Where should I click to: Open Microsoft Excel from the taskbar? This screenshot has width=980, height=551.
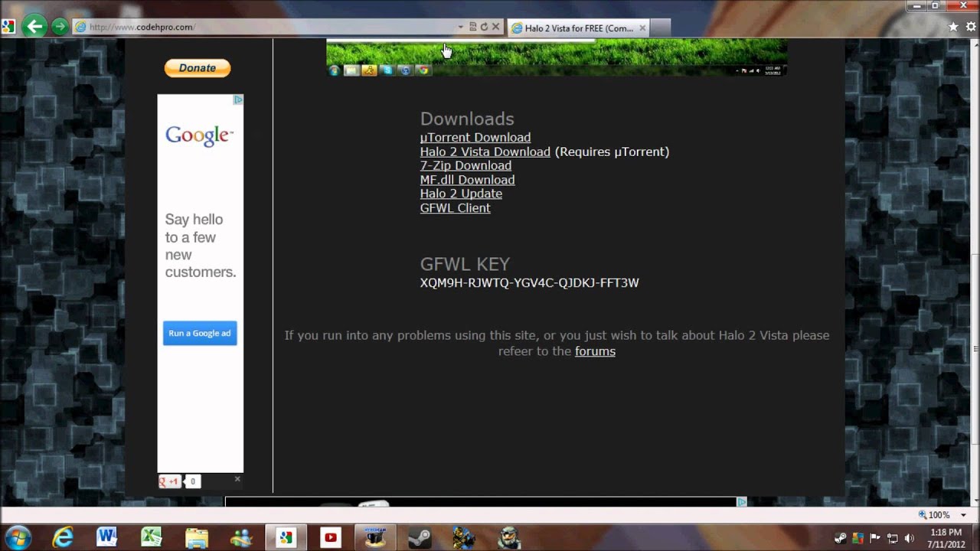tap(152, 537)
